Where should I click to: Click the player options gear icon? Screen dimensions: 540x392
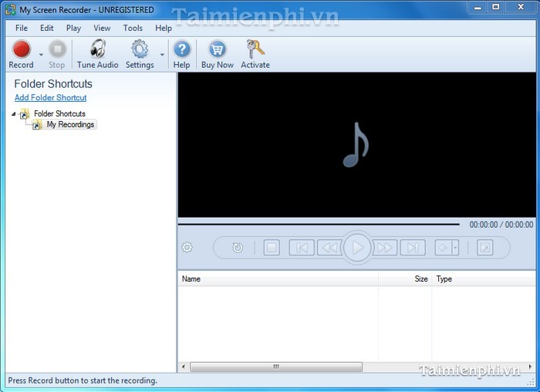coord(187,247)
